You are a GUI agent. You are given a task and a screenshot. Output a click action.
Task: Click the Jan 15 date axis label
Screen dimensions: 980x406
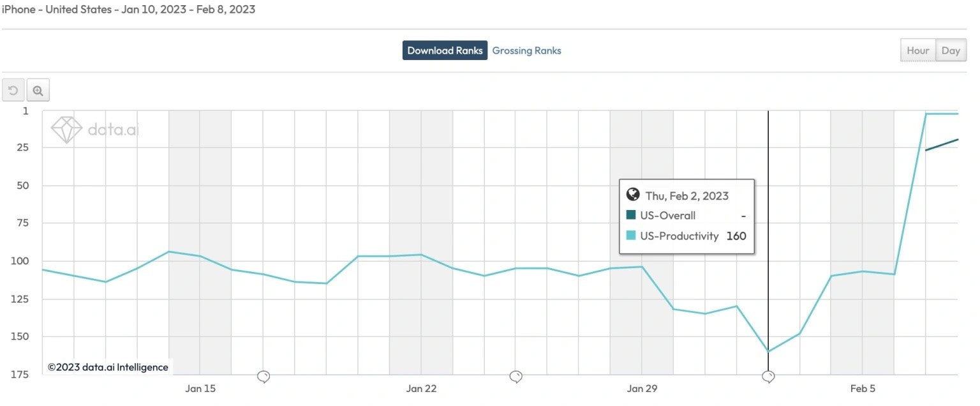tap(200, 389)
